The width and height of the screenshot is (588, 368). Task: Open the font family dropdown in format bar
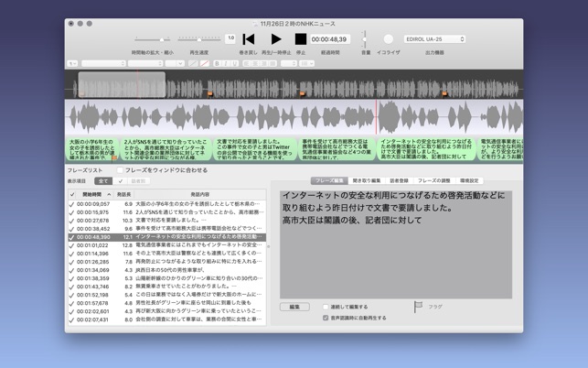(103, 63)
